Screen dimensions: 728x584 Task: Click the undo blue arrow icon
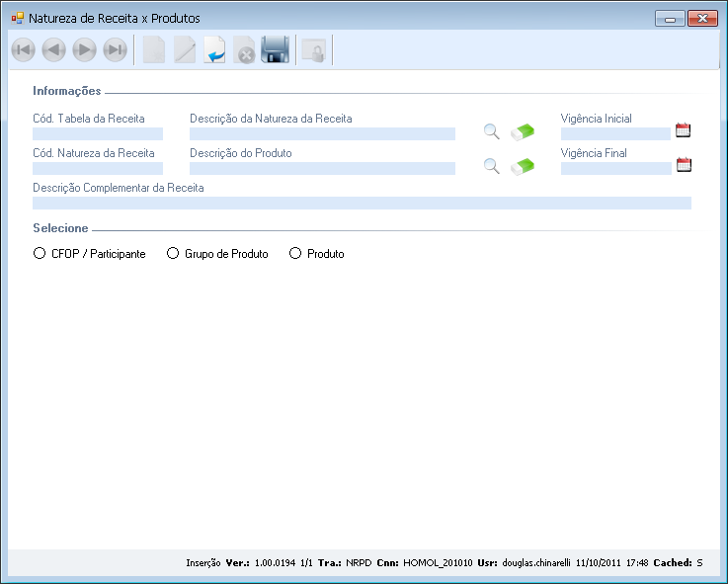pyautogui.click(x=214, y=49)
